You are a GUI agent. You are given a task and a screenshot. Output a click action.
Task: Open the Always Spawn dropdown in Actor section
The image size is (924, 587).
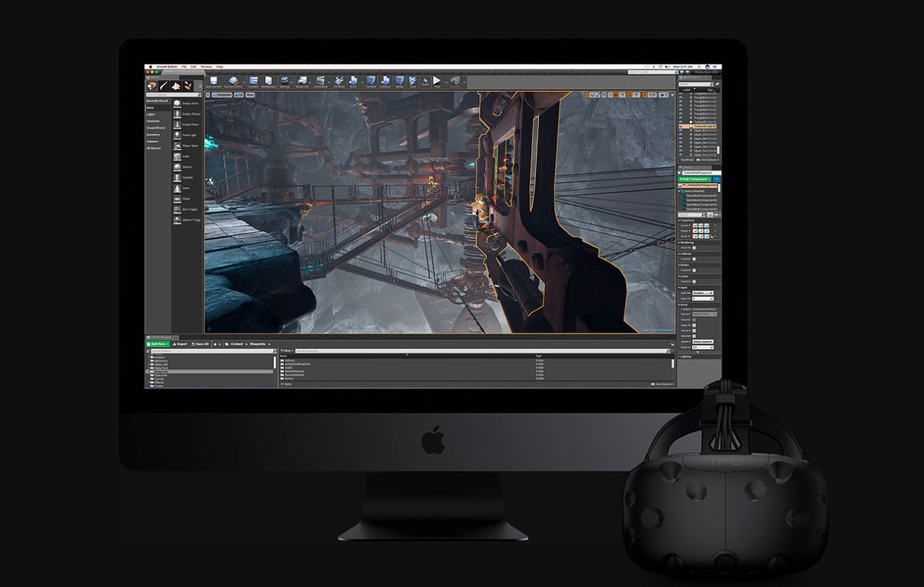click(703, 341)
